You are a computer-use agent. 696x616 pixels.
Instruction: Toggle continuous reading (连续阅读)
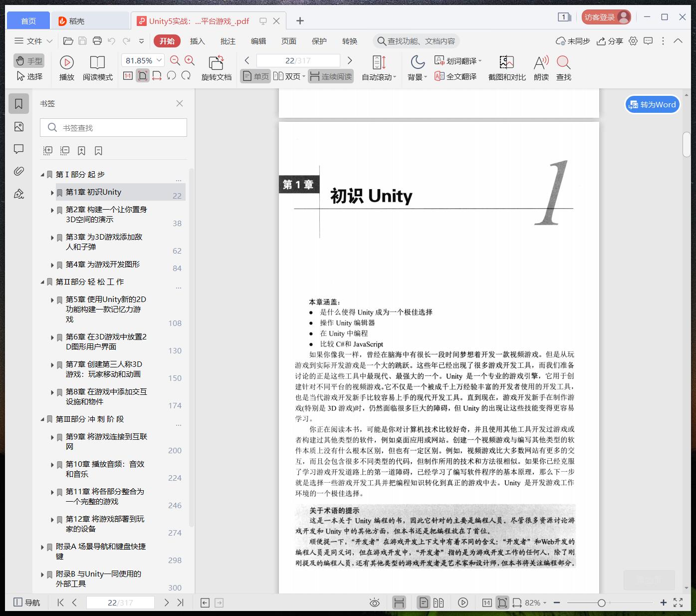(331, 76)
